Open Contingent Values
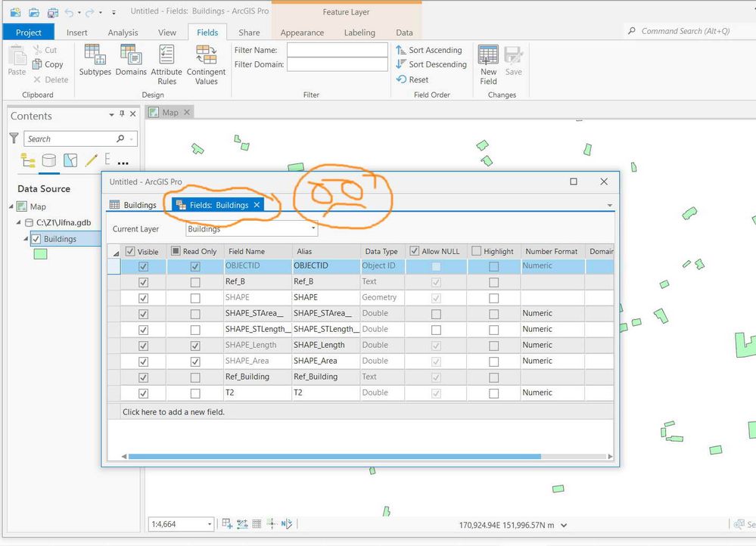 pyautogui.click(x=206, y=64)
